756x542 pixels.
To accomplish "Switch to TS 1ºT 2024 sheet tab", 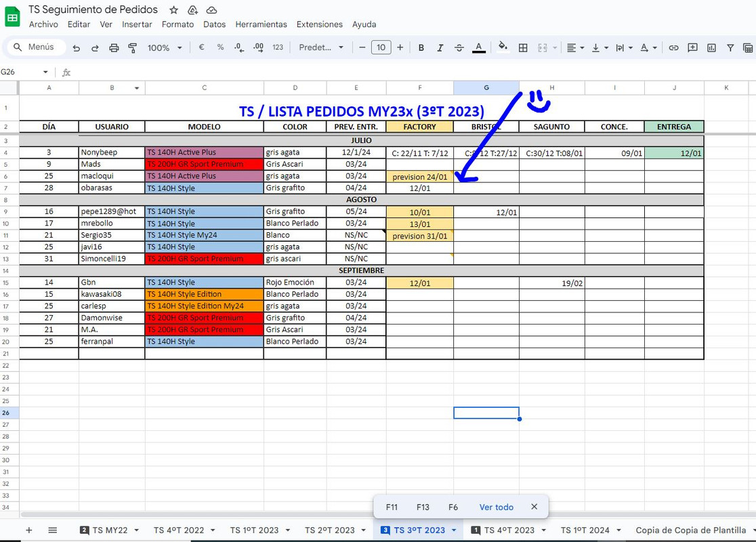I will point(585,530).
